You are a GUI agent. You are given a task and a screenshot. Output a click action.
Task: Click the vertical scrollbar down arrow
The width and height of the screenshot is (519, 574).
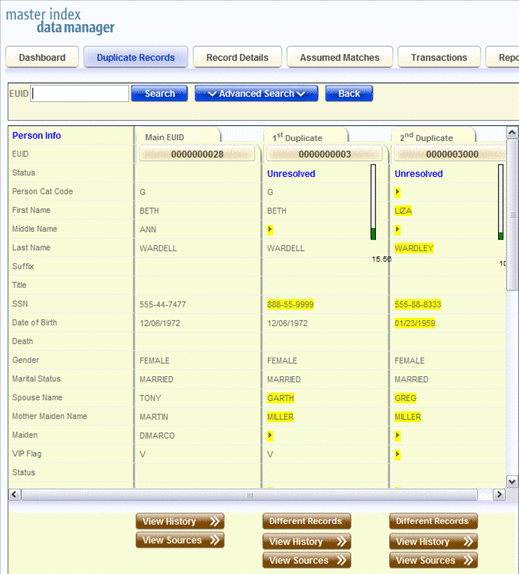click(512, 481)
